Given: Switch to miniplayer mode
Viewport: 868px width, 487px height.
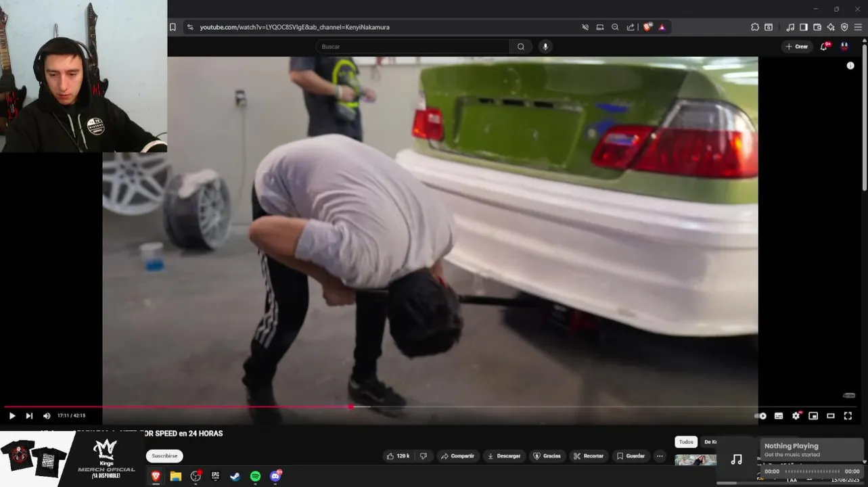Looking at the screenshot, I should click(813, 416).
